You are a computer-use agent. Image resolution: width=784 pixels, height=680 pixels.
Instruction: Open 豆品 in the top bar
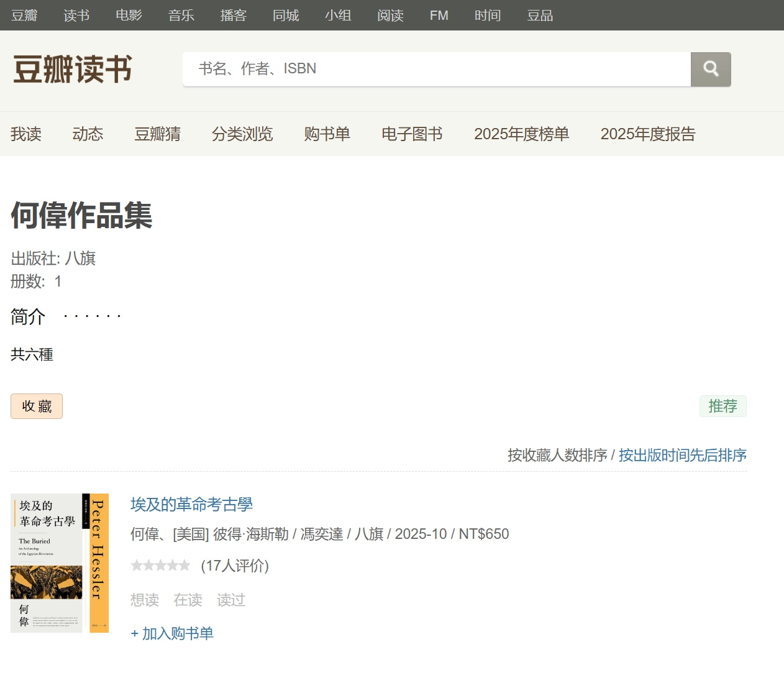[540, 16]
